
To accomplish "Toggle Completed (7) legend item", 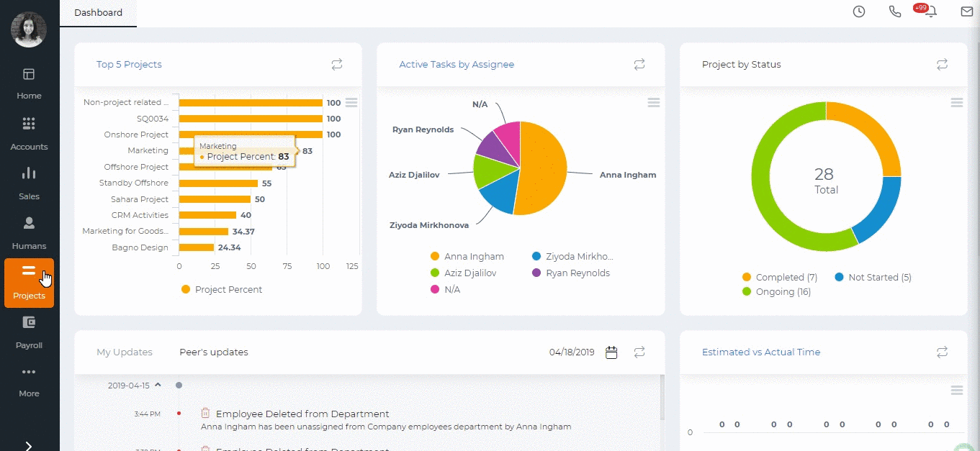I will tap(780, 277).
